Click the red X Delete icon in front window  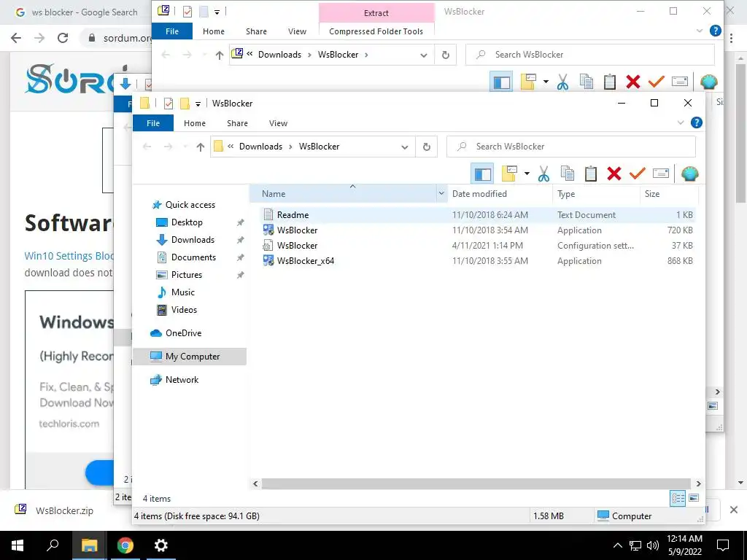[614, 174]
